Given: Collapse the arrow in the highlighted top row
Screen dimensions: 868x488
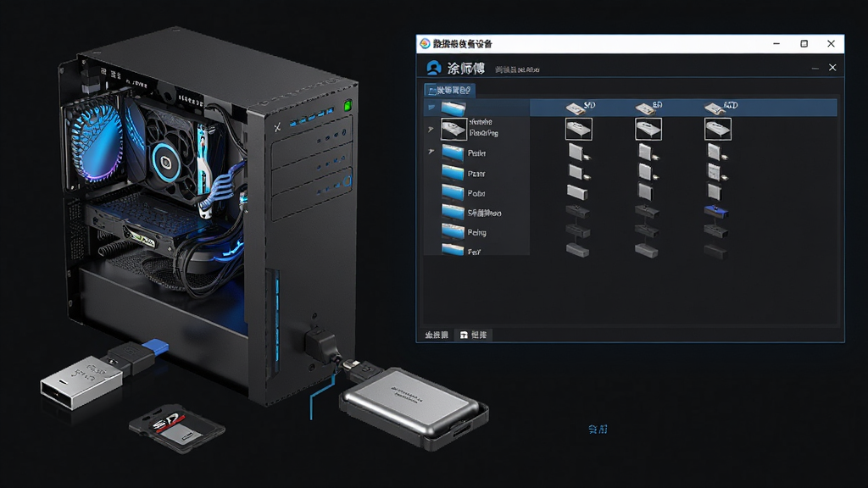Looking at the screenshot, I should tap(431, 108).
